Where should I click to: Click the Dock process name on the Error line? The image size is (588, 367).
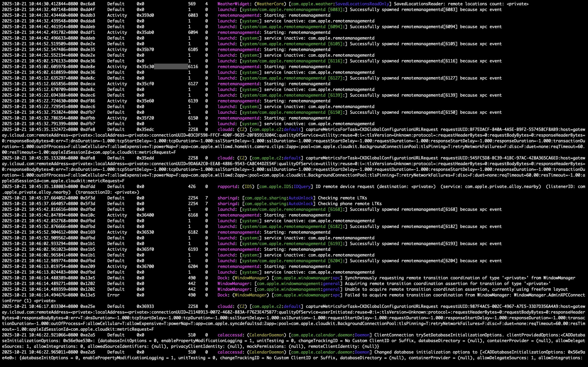(x=222, y=295)
